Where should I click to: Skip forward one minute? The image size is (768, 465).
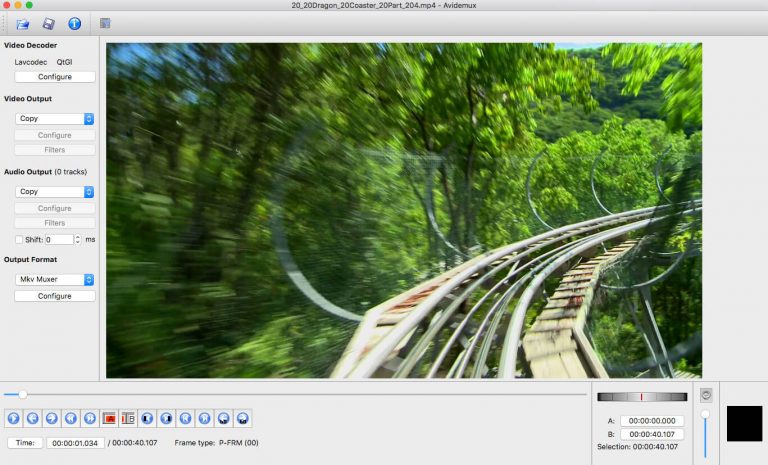click(243, 418)
